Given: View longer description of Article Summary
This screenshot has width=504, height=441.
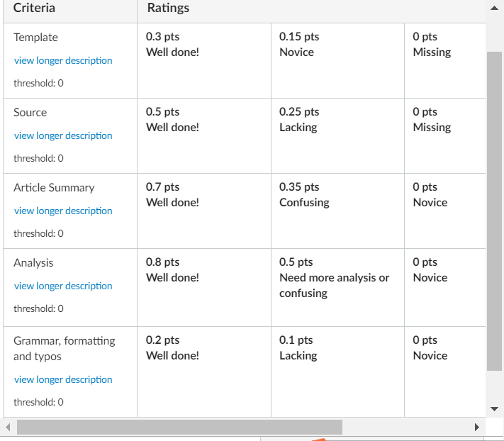Looking at the screenshot, I should (63, 211).
